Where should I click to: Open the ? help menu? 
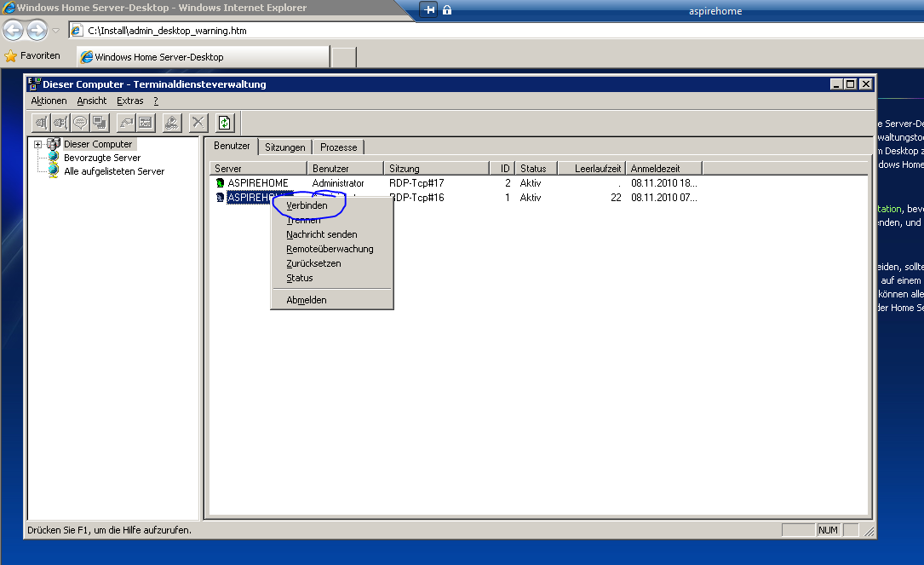point(156,101)
